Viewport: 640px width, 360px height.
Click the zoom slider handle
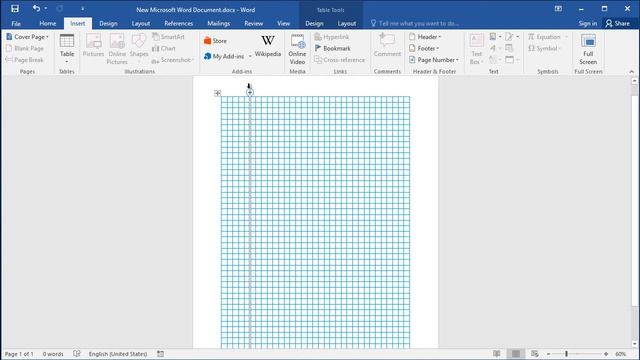567,354
